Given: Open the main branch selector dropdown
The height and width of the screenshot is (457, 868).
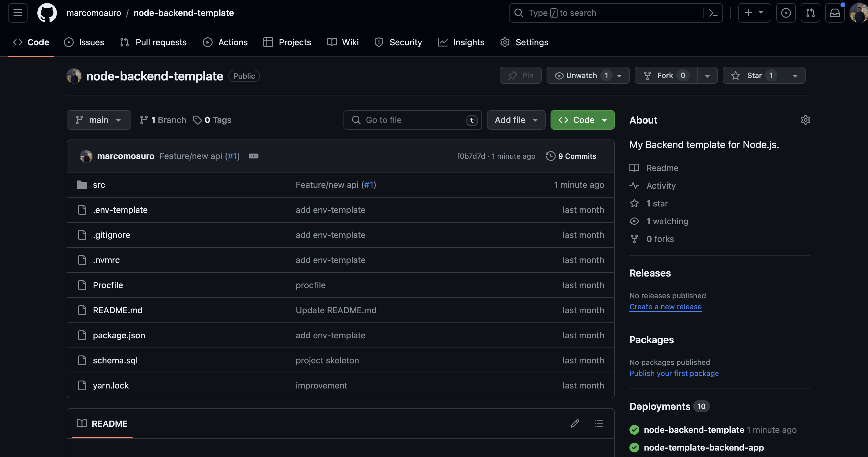Looking at the screenshot, I should (x=99, y=120).
